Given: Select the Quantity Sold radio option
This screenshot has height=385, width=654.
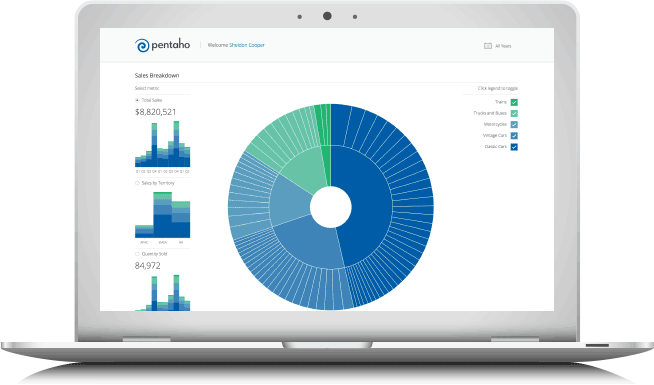Looking at the screenshot, I should click(x=137, y=254).
